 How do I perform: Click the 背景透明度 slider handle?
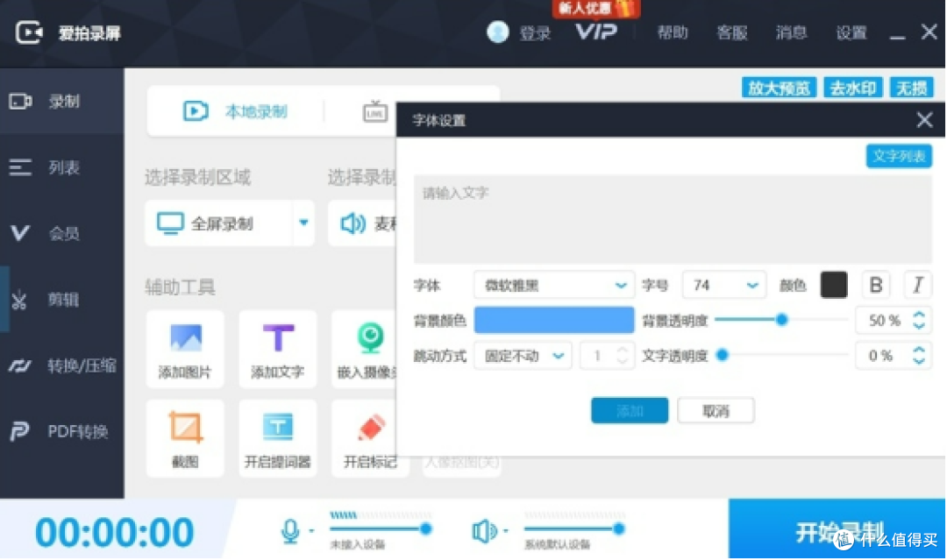click(x=781, y=320)
